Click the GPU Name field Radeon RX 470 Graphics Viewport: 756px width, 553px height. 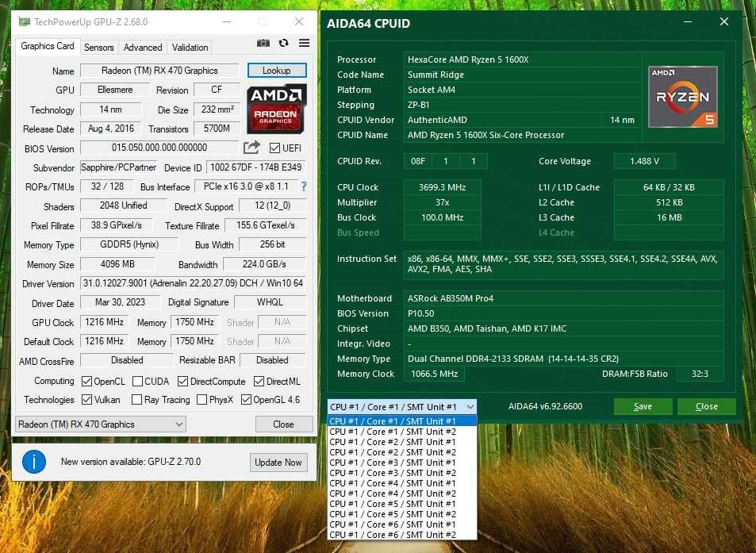(x=159, y=71)
